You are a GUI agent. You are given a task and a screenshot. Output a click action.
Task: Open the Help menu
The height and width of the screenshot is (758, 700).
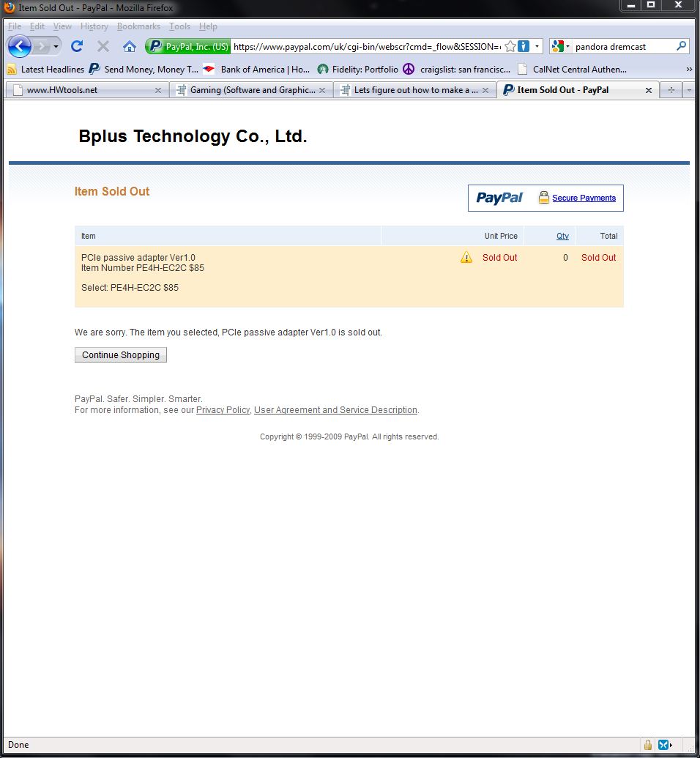[208, 26]
